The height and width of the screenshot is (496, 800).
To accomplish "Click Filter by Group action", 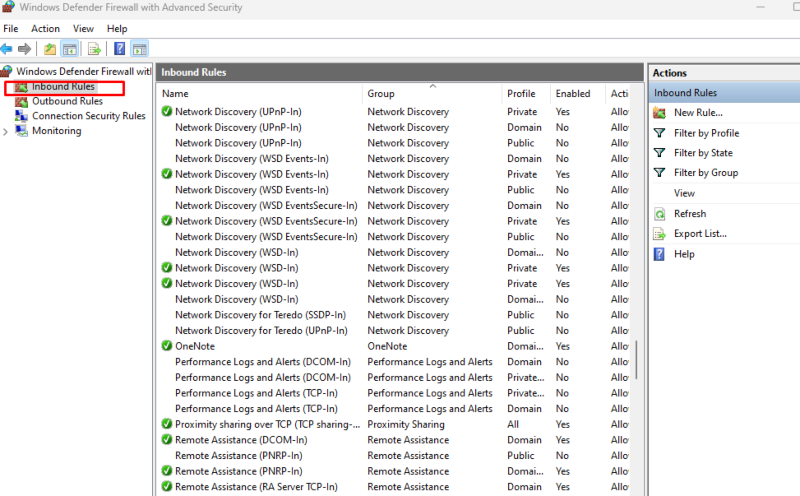I will pyautogui.click(x=706, y=173).
